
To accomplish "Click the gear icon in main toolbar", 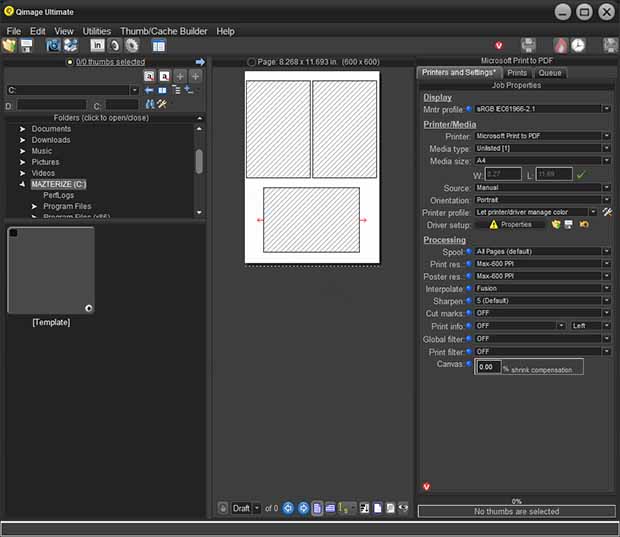I will point(131,45).
